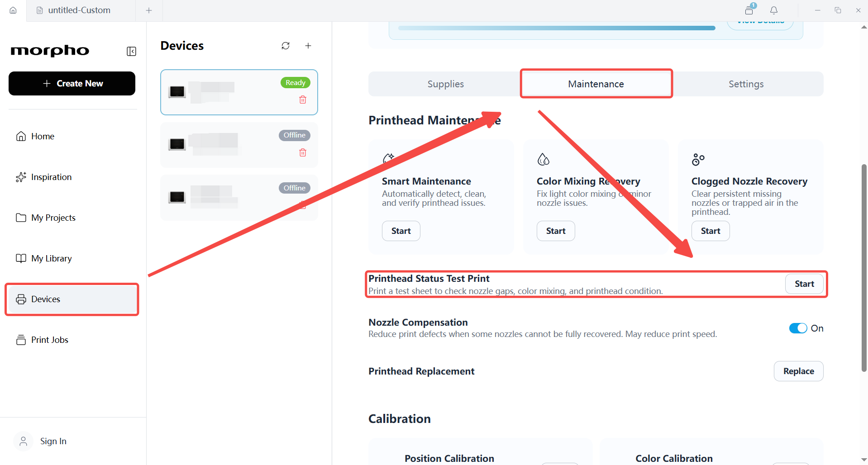Click the Smart Maintenance sparkle icon

[388, 159]
